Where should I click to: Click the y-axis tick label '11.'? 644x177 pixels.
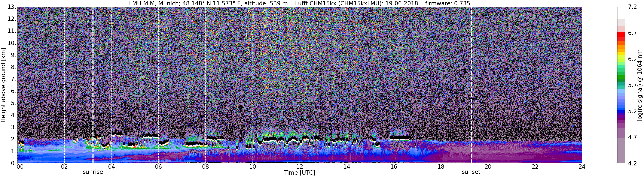click(12, 31)
